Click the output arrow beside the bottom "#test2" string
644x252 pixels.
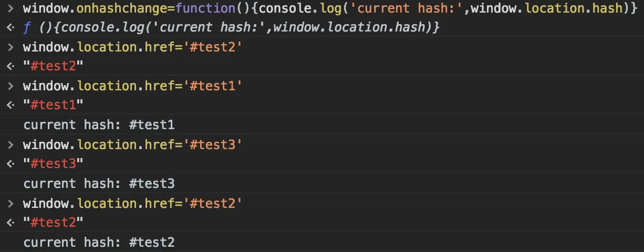(10, 223)
